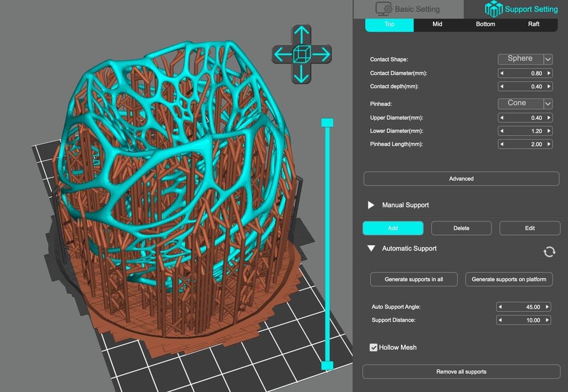
Task: Click the right arrow on view navigator
Action: [322, 54]
